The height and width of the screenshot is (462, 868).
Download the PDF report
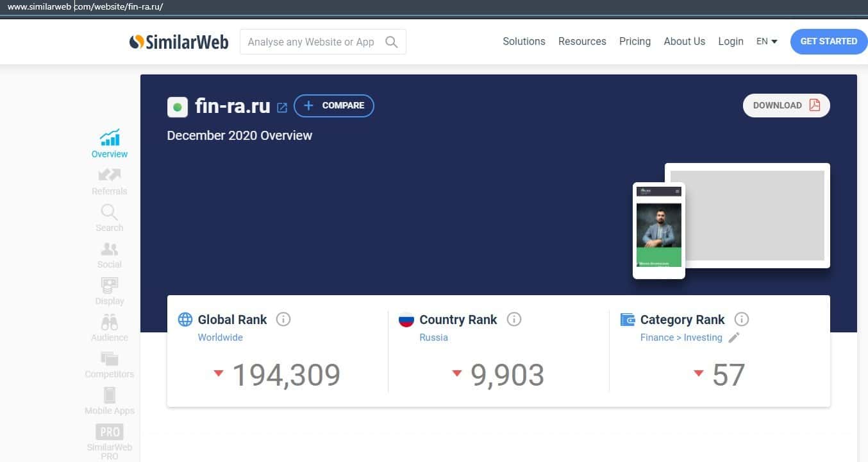tap(787, 105)
